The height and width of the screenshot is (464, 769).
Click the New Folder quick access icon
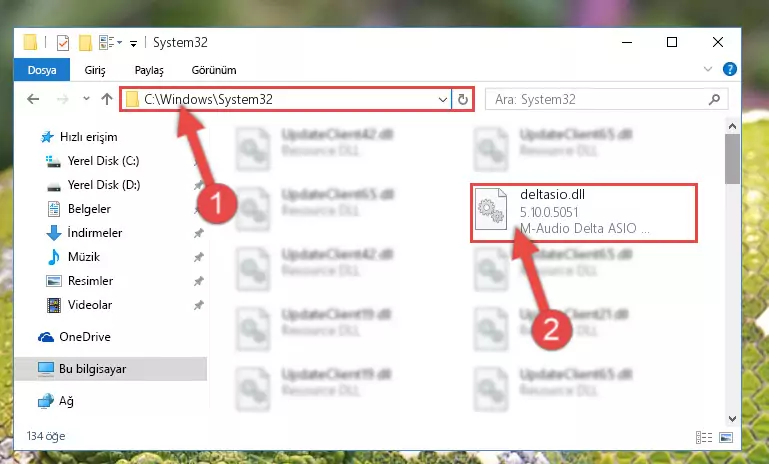point(85,43)
